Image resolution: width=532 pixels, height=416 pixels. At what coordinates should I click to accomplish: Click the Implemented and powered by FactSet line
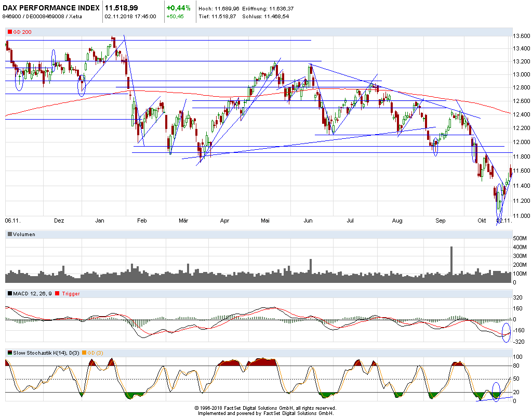pyautogui.click(x=266, y=413)
